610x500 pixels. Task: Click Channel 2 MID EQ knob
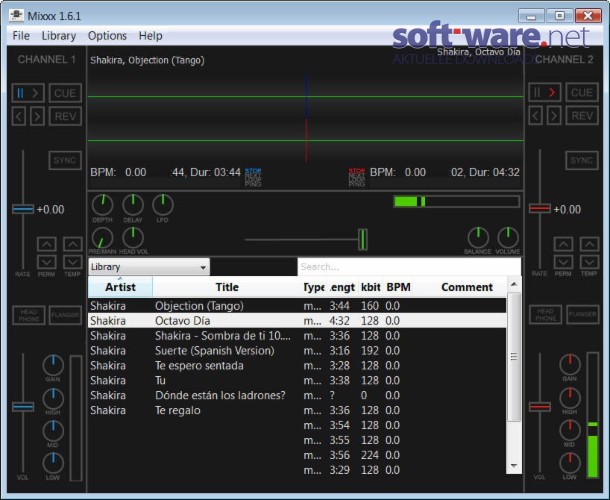click(570, 431)
